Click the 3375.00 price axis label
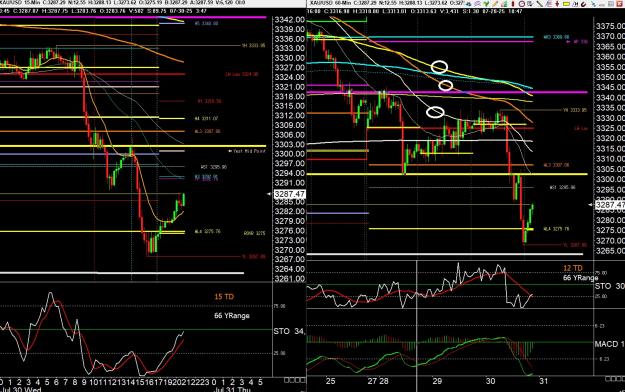625x392 pixels. click(610, 26)
